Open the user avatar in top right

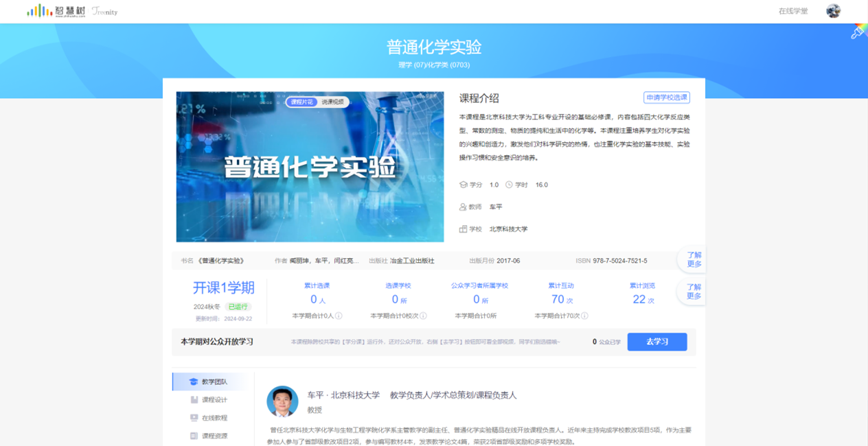833,11
